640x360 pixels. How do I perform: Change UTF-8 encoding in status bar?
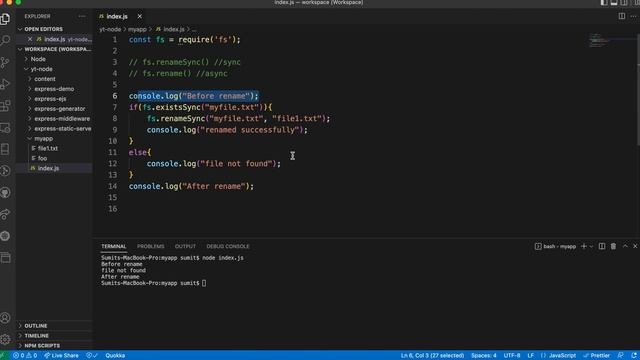(512, 356)
